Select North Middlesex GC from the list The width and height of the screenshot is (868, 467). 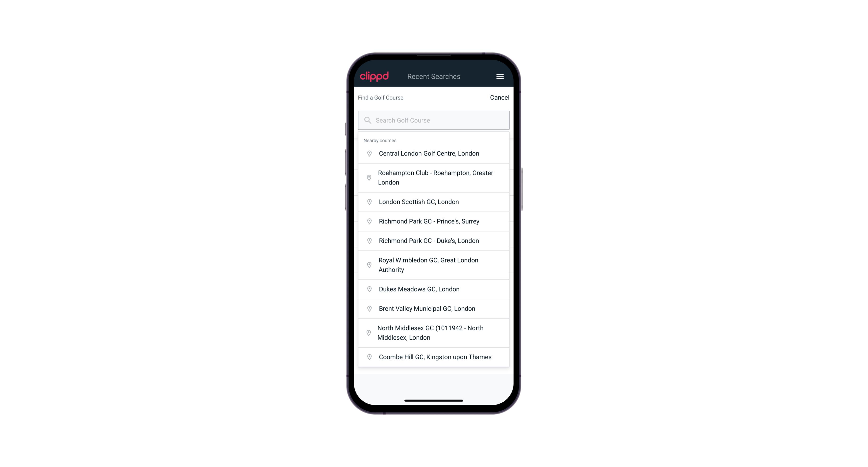click(x=434, y=332)
